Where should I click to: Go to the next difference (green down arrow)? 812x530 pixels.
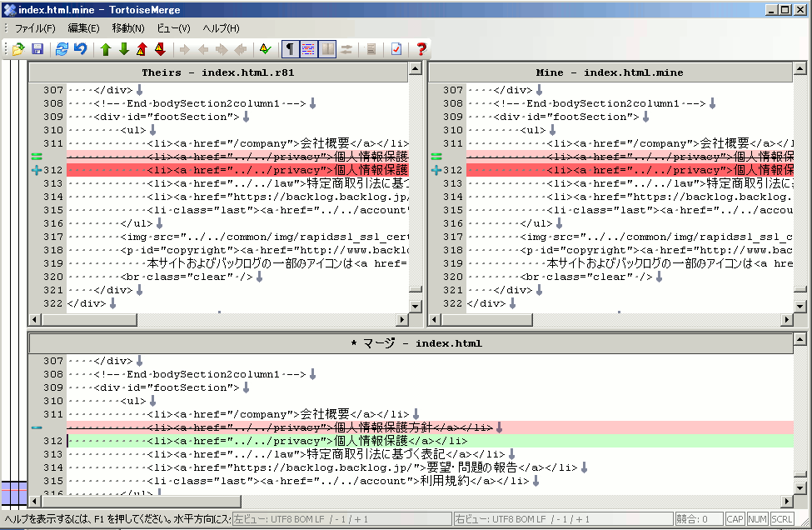(x=123, y=49)
